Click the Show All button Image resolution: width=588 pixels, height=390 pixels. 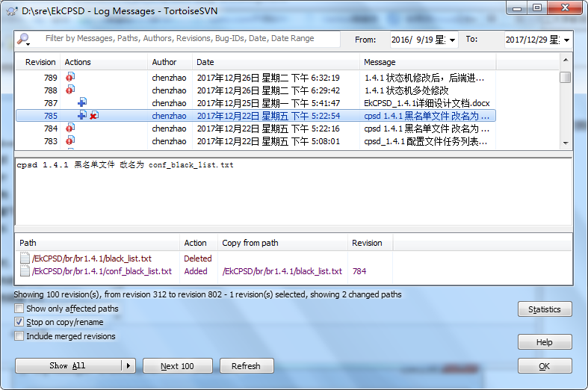pyautogui.click(x=68, y=365)
